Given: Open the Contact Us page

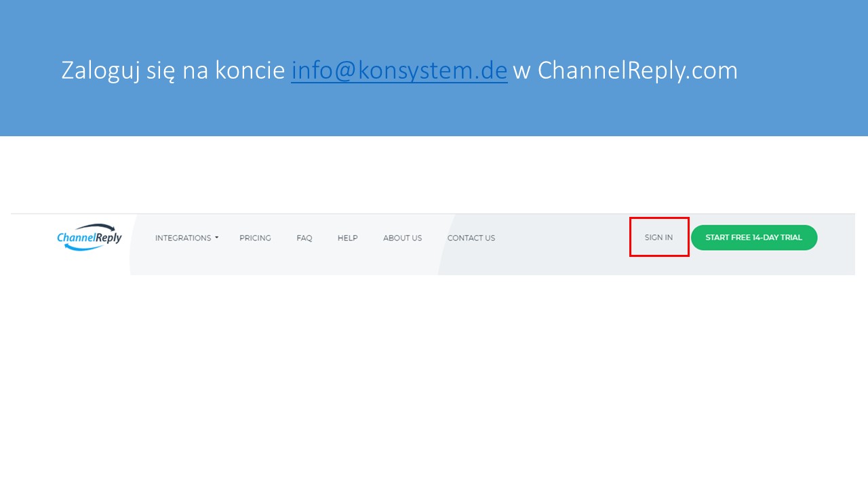Looking at the screenshot, I should (471, 238).
